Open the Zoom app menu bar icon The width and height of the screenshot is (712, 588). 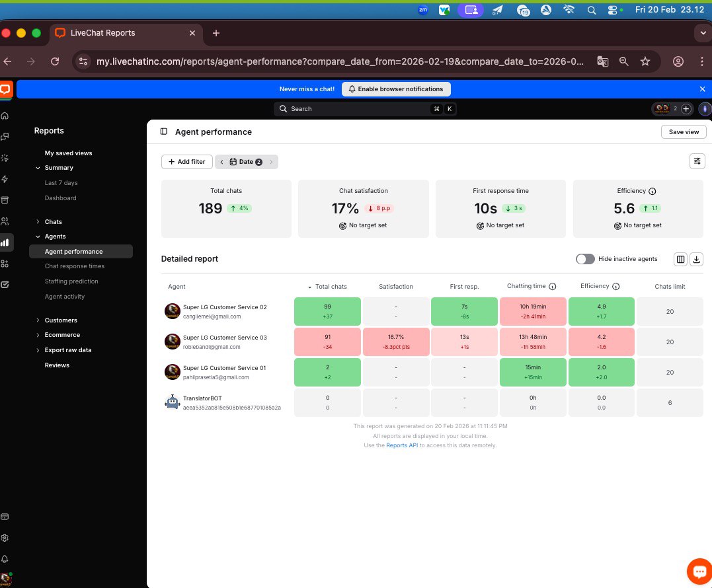(x=422, y=9)
